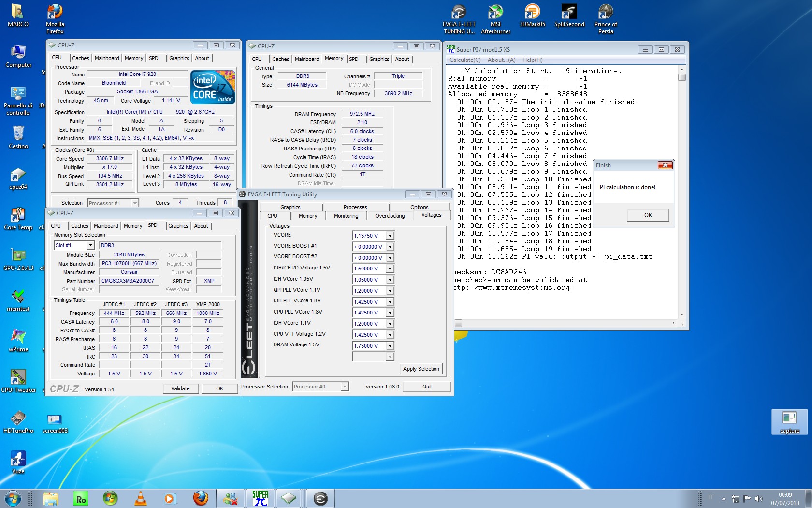Click the Quit button in E-LEET
The height and width of the screenshot is (508, 812).
pyautogui.click(x=427, y=387)
